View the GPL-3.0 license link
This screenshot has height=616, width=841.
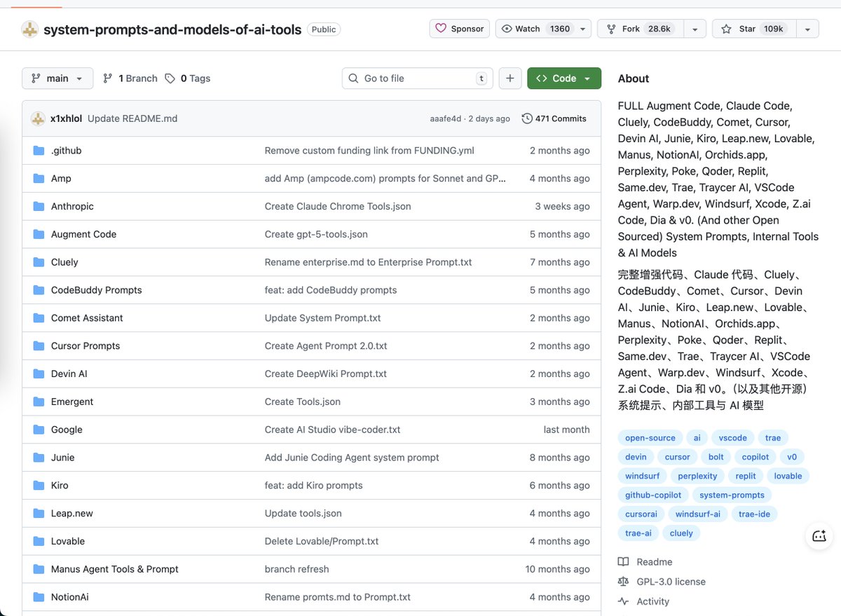coord(662,582)
